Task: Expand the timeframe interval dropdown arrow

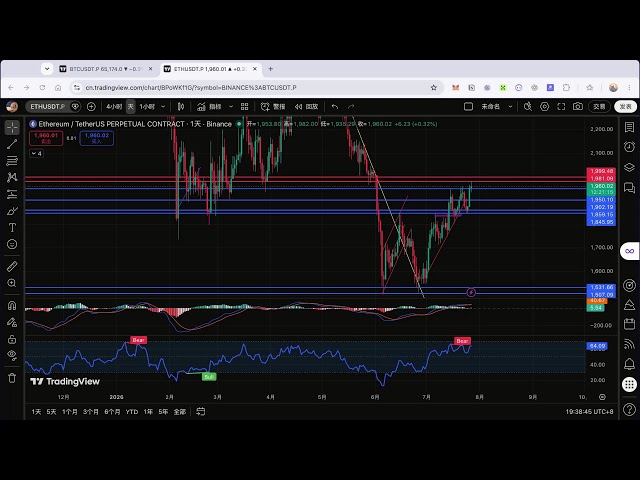Action: coord(163,107)
